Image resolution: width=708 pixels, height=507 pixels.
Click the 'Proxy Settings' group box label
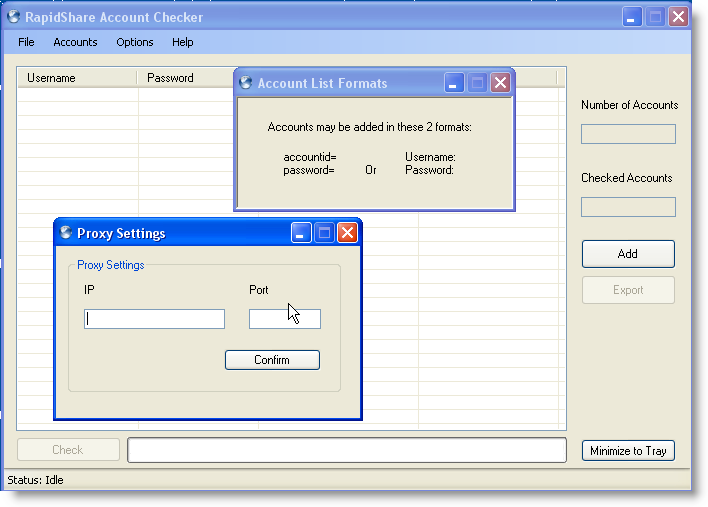(x=111, y=265)
